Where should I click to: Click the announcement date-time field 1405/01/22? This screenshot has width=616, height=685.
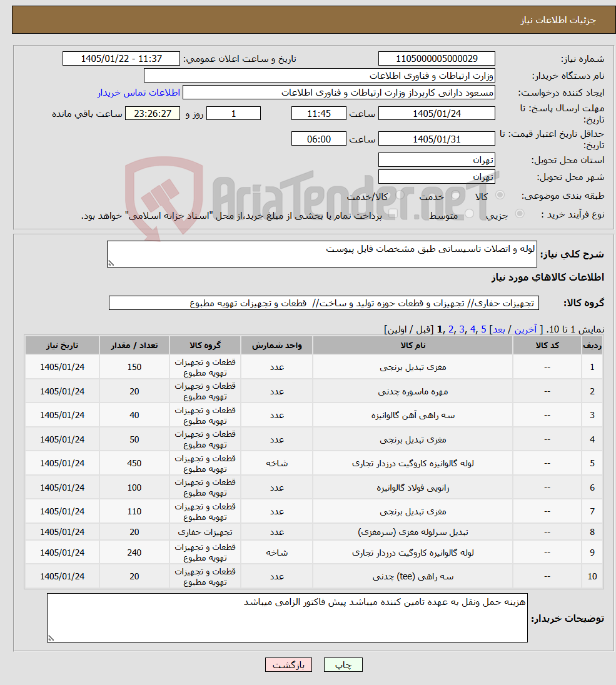coord(121,59)
